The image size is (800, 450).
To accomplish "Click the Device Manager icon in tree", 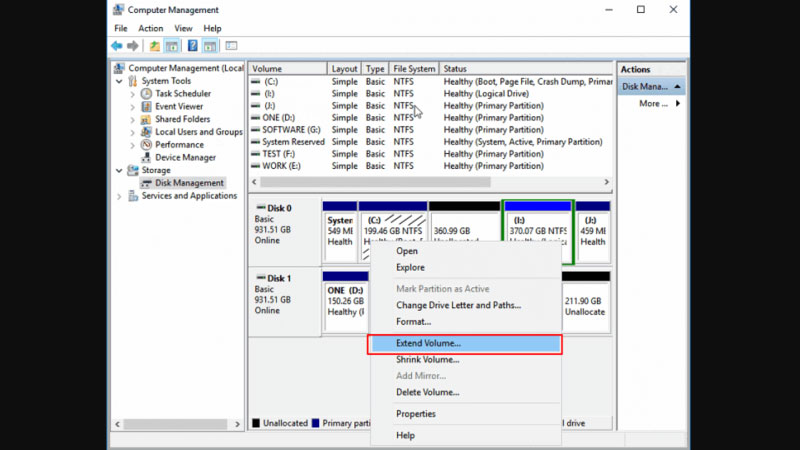I will click(x=146, y=157).
